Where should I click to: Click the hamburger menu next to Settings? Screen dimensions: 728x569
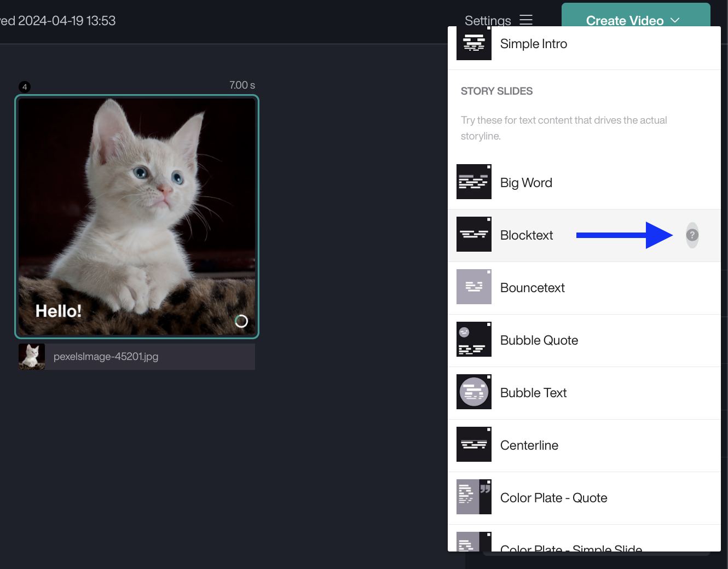525,20
